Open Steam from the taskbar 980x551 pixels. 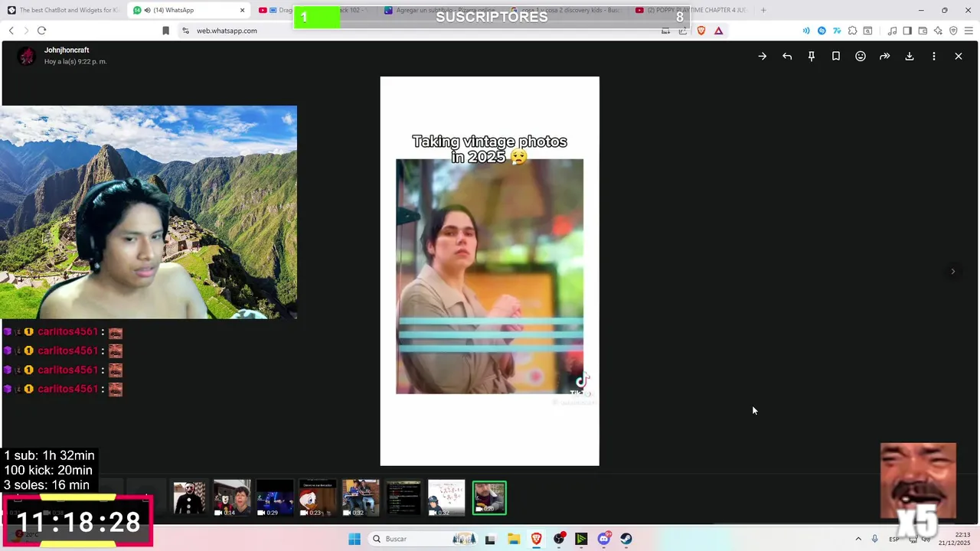point(626,539)
